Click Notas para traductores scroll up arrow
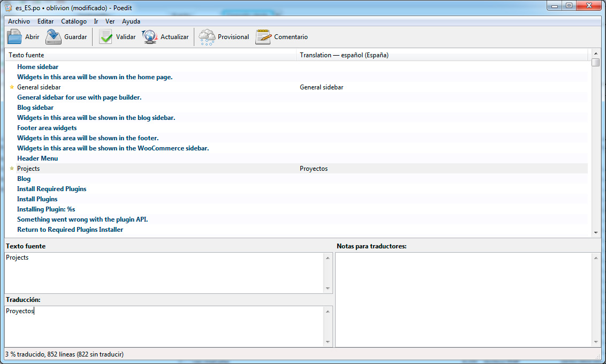 [596, 257]
